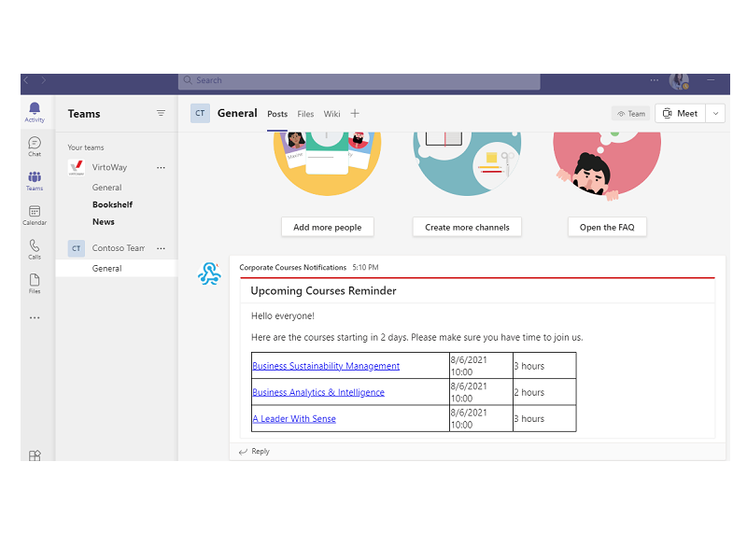The width and height of the screenshot is (747, 560).
Task: Open the Files section
Action: coord(35,285)
